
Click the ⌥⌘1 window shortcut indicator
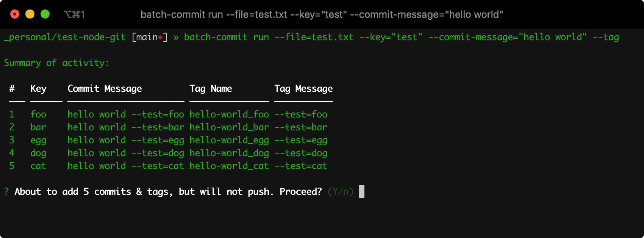tap(74, 14)
